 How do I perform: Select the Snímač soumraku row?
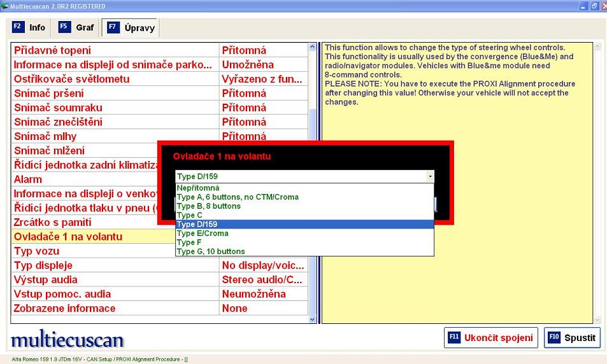click(x=159, y=107)
